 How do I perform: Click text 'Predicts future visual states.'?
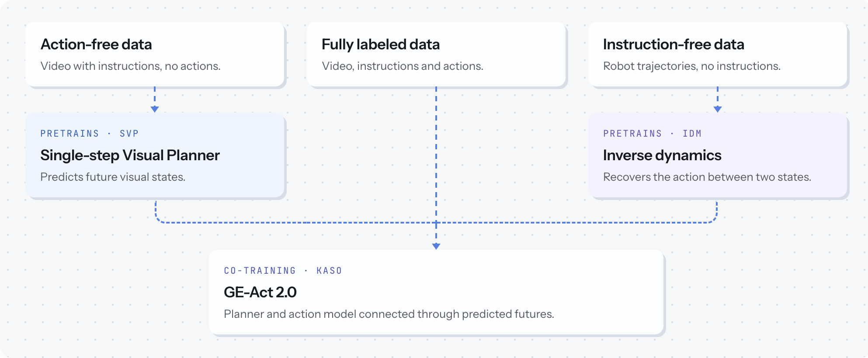[113, 177]
